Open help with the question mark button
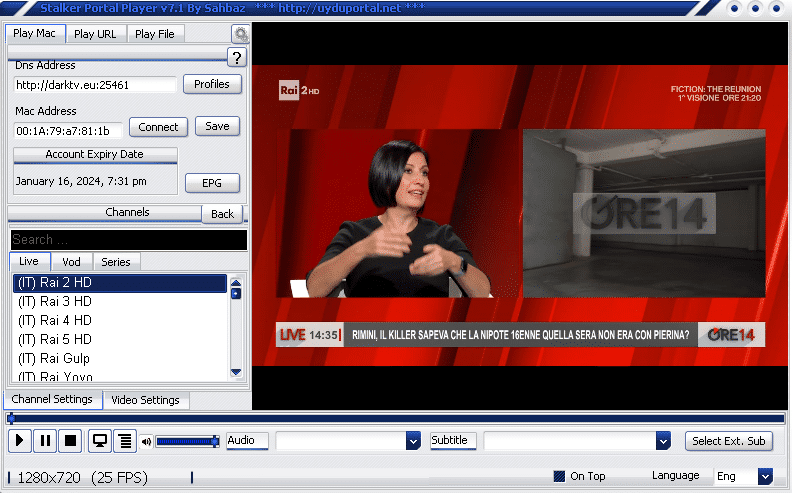This screenshot has width=792, height=493. 237,57
